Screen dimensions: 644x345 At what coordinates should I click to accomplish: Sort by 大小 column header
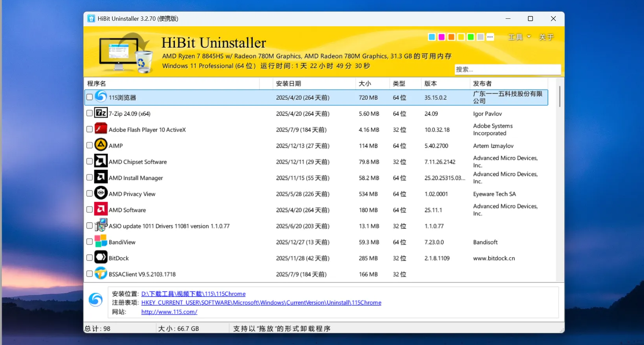click(x=365, y=84)
